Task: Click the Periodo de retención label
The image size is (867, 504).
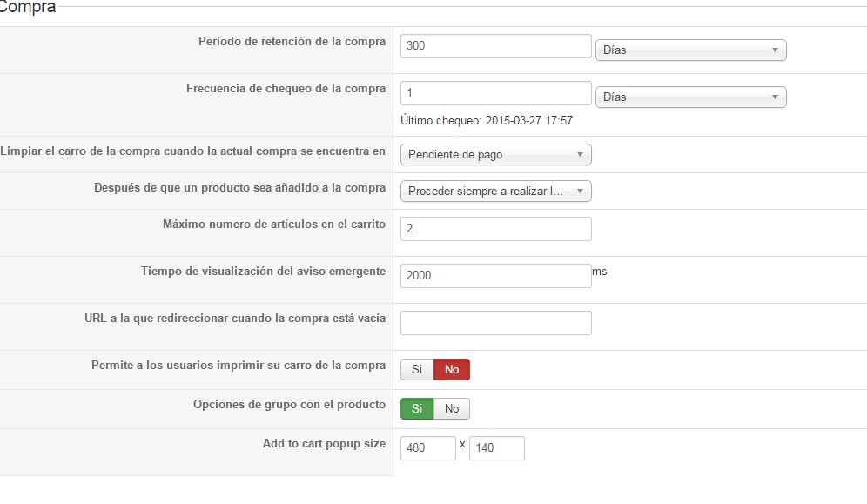Action: (x=292, y=42)
